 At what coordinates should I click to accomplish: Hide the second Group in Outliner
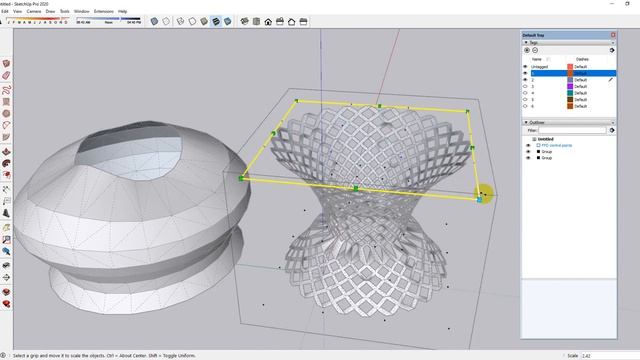[x=528, y=158]
